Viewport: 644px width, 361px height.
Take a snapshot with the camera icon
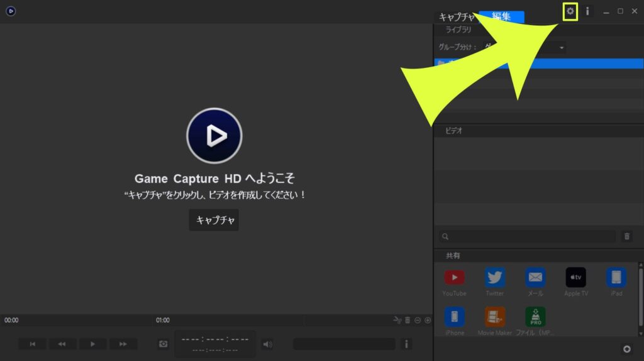164,344
